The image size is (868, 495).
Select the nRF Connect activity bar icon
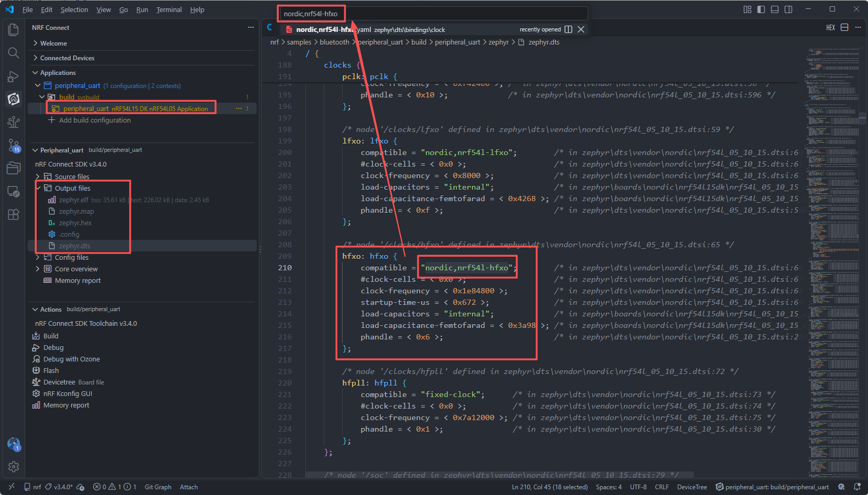(x=14, y=99)
